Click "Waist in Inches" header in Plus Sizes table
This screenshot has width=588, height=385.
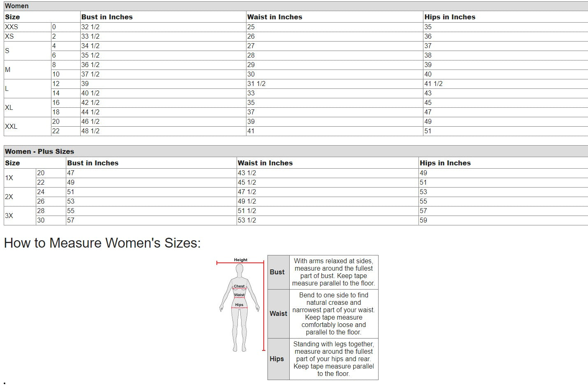coord(265,163)
